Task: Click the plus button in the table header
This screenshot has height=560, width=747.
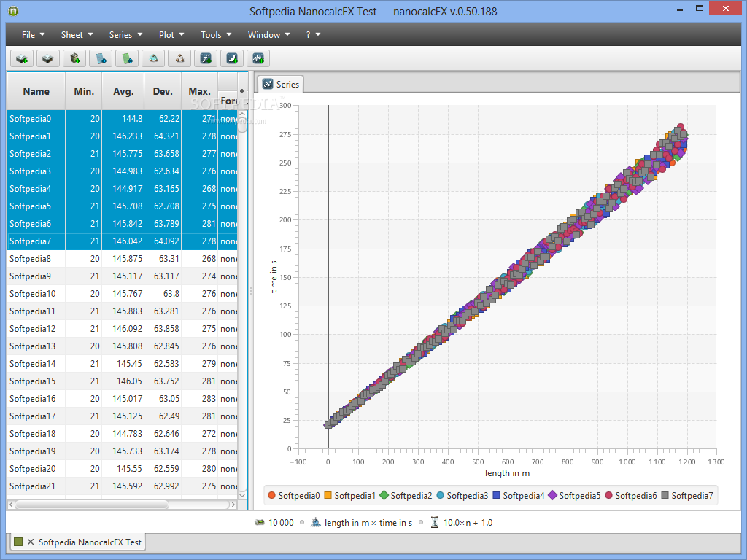Action: (242, 91)
